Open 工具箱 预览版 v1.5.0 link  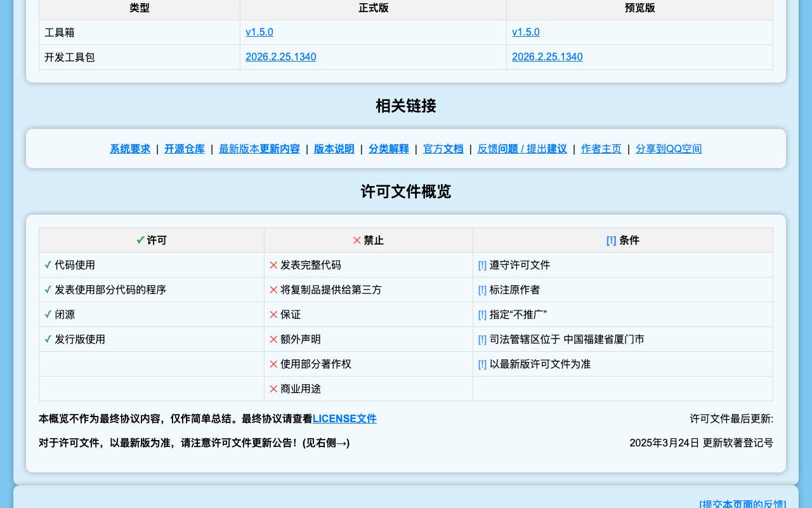526,32
